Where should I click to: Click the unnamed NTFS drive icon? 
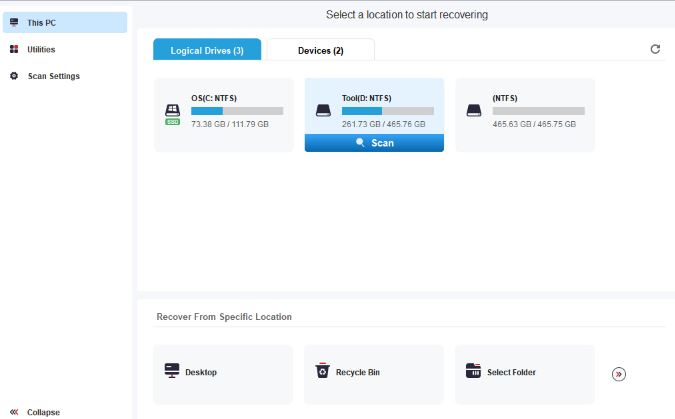474,111
